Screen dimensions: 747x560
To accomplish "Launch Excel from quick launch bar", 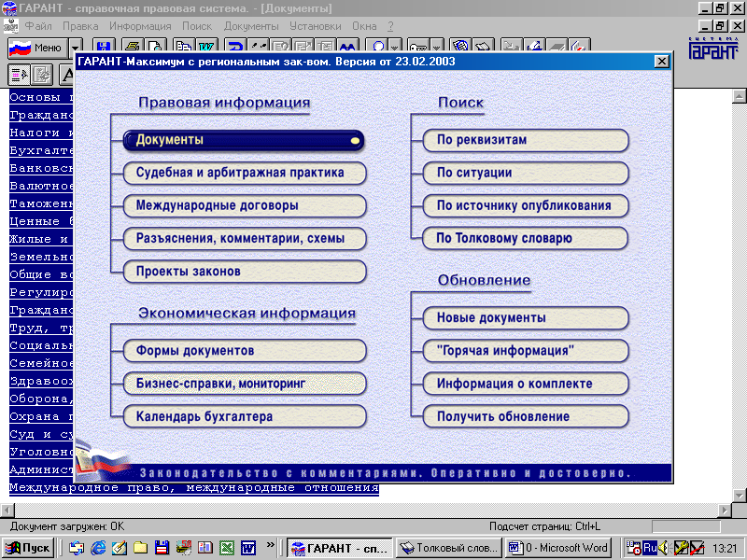I will point(226,548).
